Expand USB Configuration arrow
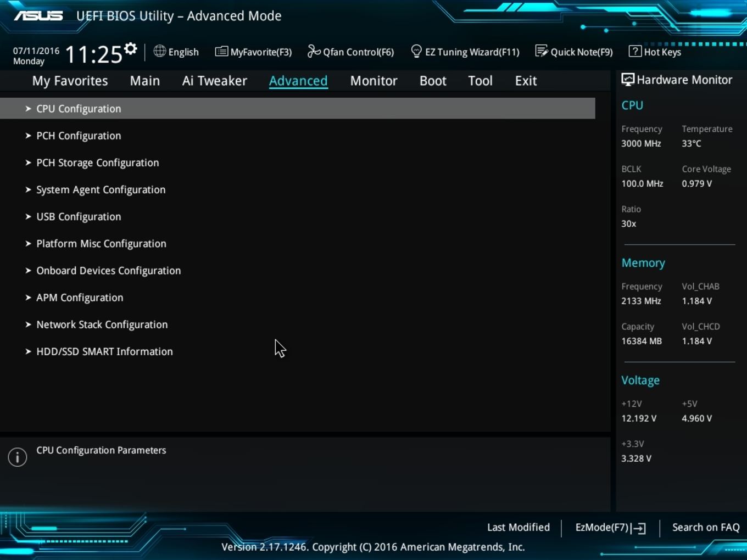Image resolution: width=747 pixels, height=560 pixels. pyautogui.click(x=28, y=216)
